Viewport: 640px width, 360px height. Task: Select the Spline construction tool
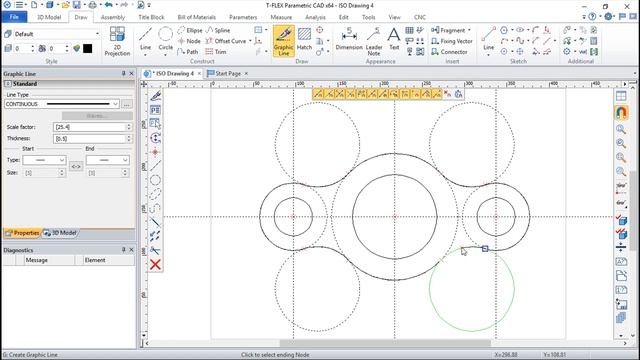(218, 30)
